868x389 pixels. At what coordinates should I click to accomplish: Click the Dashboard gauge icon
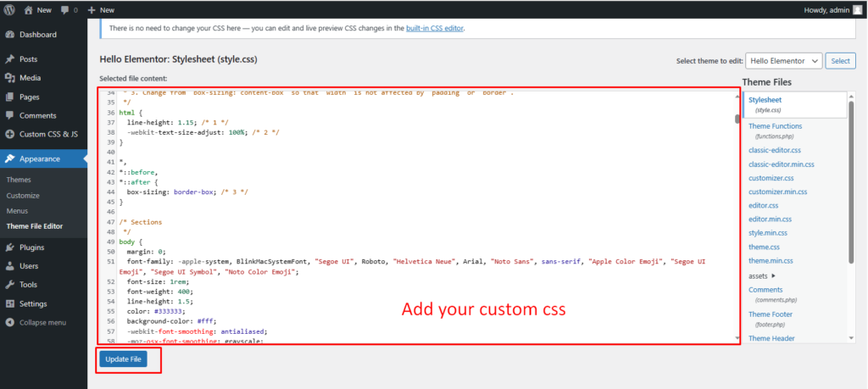(9, 34)
